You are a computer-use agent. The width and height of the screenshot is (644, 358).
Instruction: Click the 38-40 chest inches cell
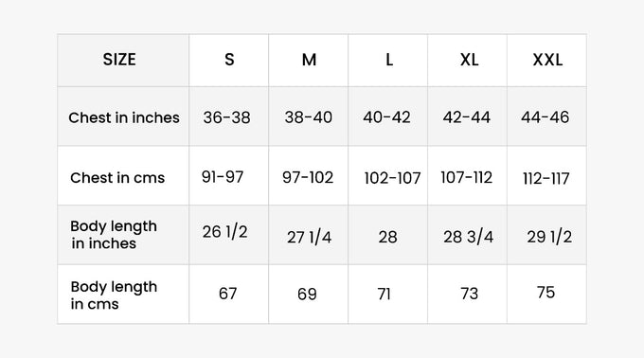tap(308, 117)
